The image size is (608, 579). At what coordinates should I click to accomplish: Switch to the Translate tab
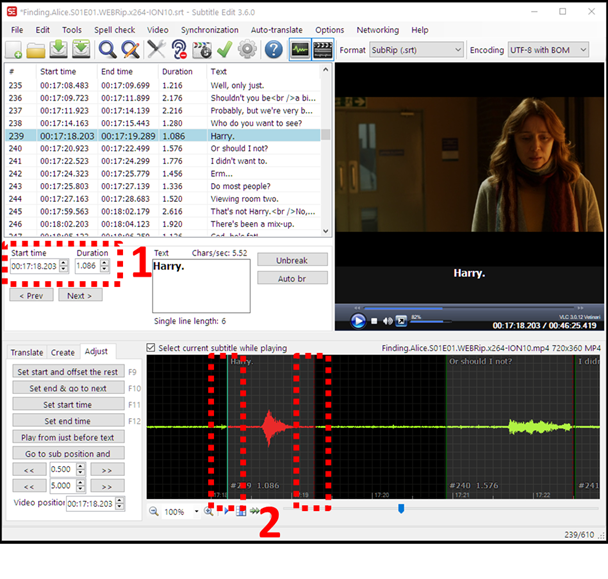pyautogui.click(x=27, y=352)
